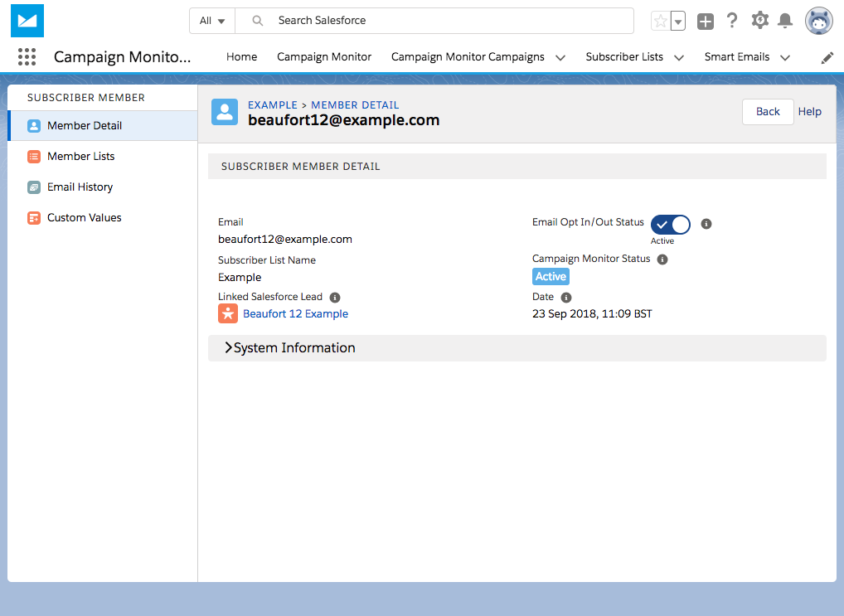Click info icon beside Email Opt In/Out toggle
The height and width of the screenshot is (616, 844).
(706, 224)
